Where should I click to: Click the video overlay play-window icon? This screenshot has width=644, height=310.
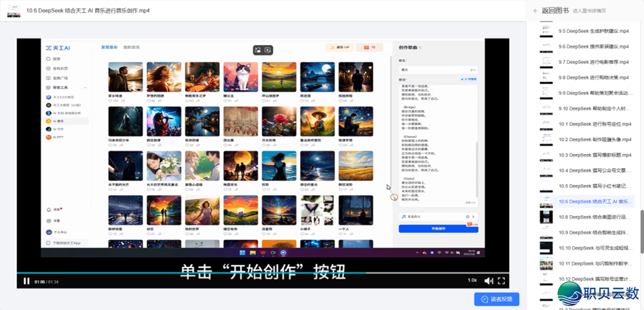pyautogui.click(x=268, y=50)
